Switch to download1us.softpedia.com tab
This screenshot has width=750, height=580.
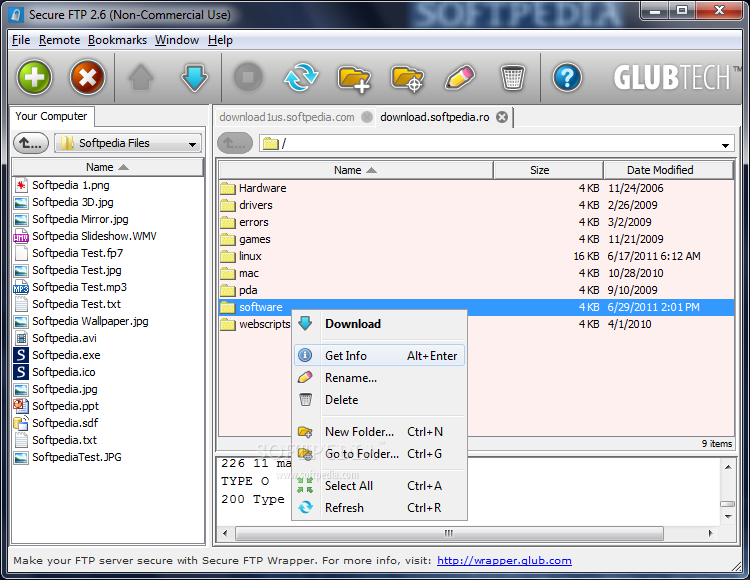pos(287,117)
